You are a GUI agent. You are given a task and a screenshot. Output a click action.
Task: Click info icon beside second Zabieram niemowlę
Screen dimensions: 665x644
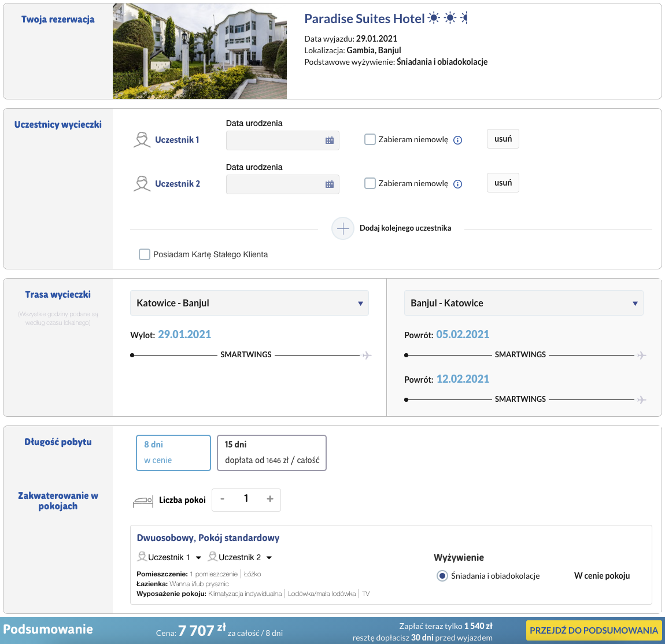[x=457, y=184]
